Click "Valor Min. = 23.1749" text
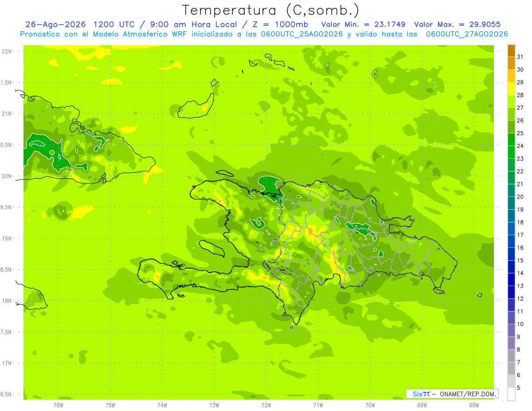Image resolution: width=532 pixels, height=411 pixels. [x=363, y=24]
